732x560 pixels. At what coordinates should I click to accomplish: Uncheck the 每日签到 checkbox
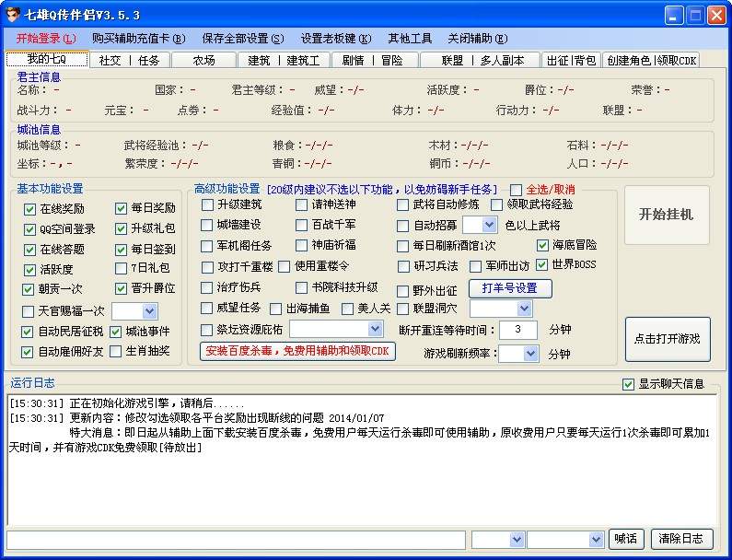[x=121, y=250]
